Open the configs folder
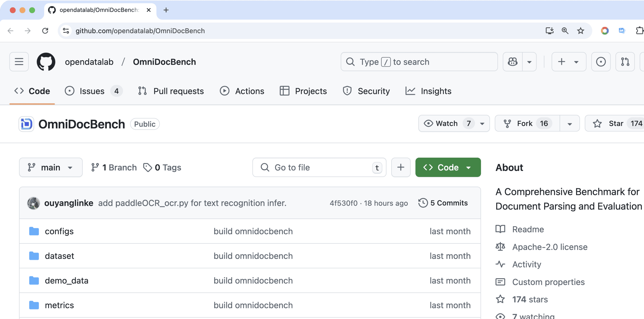This screenshot has width=644, height=319. pyautogui.click(x=59, y=231)
